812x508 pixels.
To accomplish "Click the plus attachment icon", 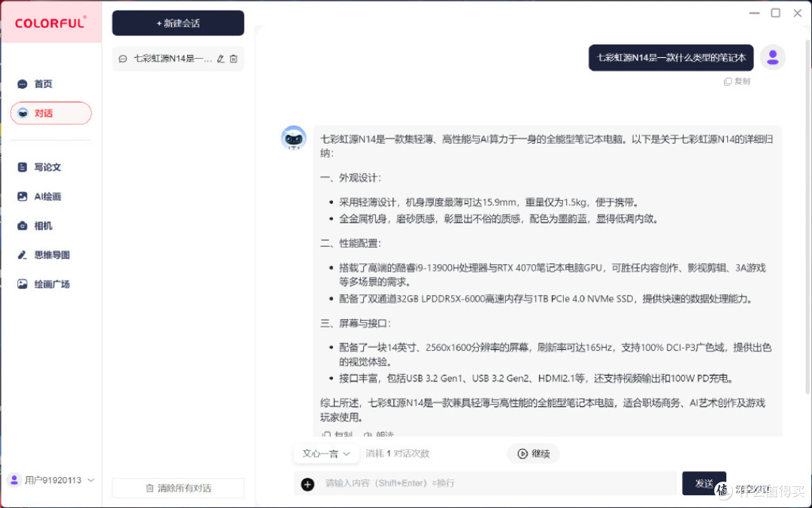I will tap(308, 484).
